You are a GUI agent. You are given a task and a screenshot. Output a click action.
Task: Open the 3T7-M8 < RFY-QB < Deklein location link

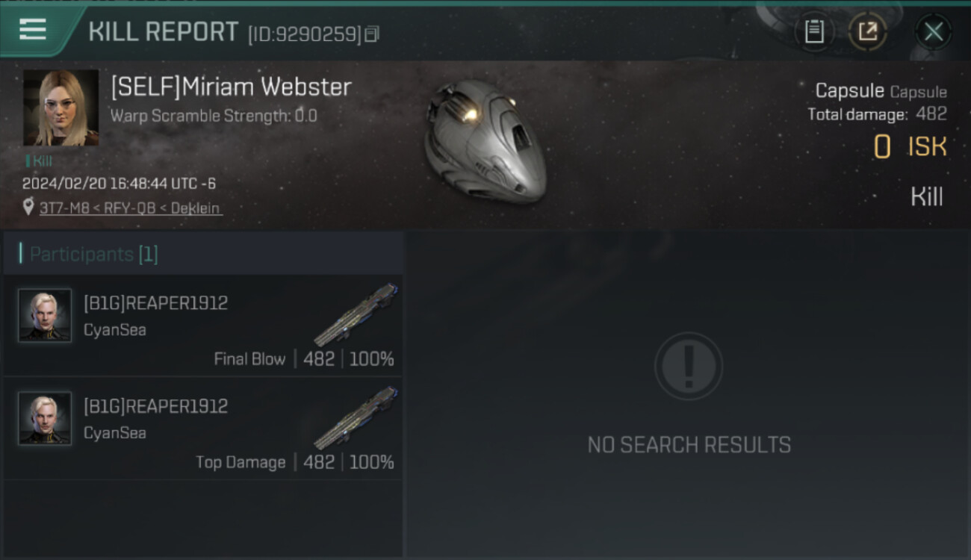pyautogui.click(x=131, y=208)
